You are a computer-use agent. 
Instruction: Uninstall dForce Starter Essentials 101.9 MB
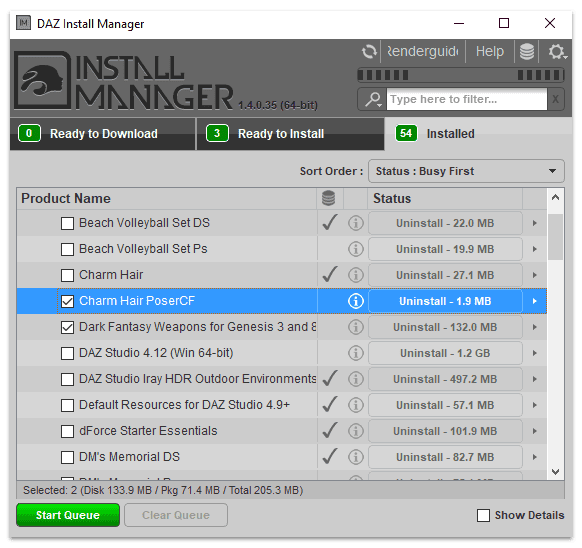pos(445,431)
